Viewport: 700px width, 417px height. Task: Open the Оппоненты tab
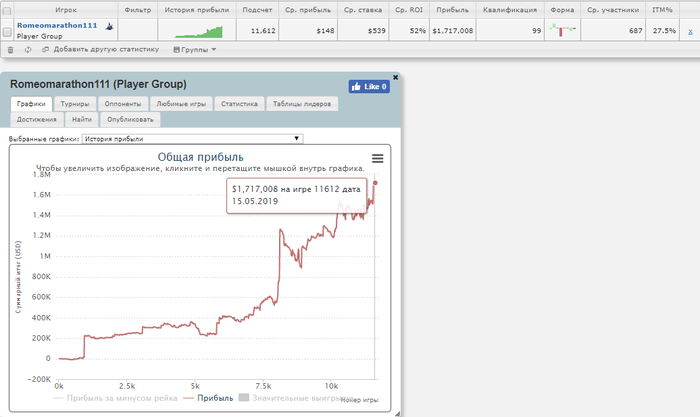tap(123, 104)
